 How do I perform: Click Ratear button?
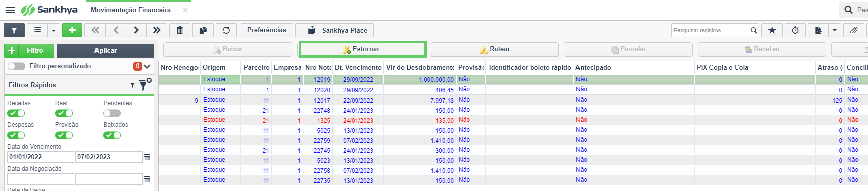click(x=495, y=49)
